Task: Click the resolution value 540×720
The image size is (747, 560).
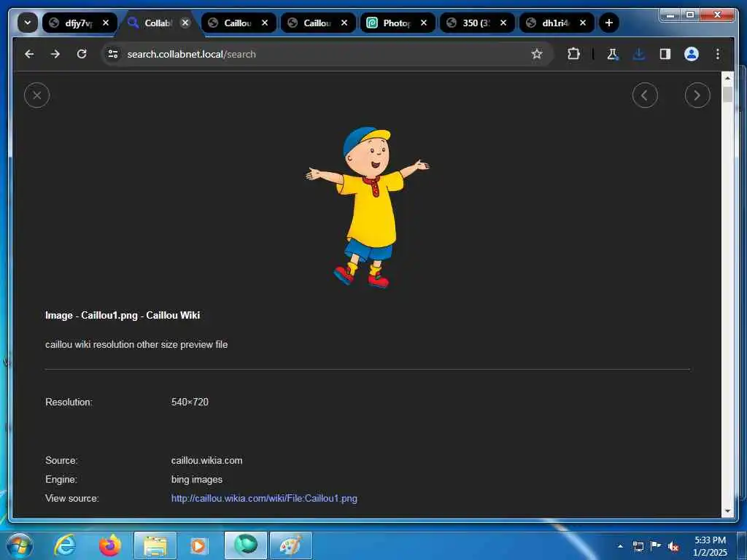Action: point(190,402)
